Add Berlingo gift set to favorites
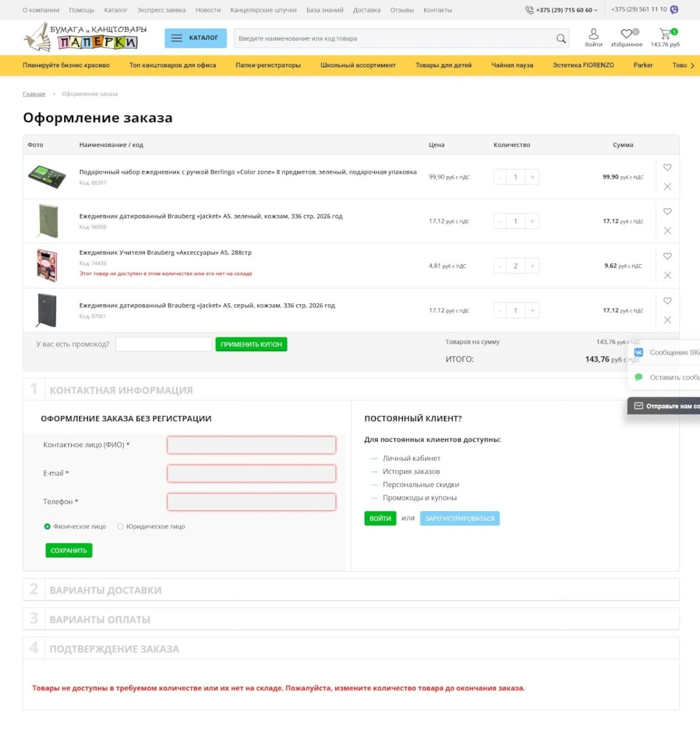This screenshot has height=737, width=700. 667,167
